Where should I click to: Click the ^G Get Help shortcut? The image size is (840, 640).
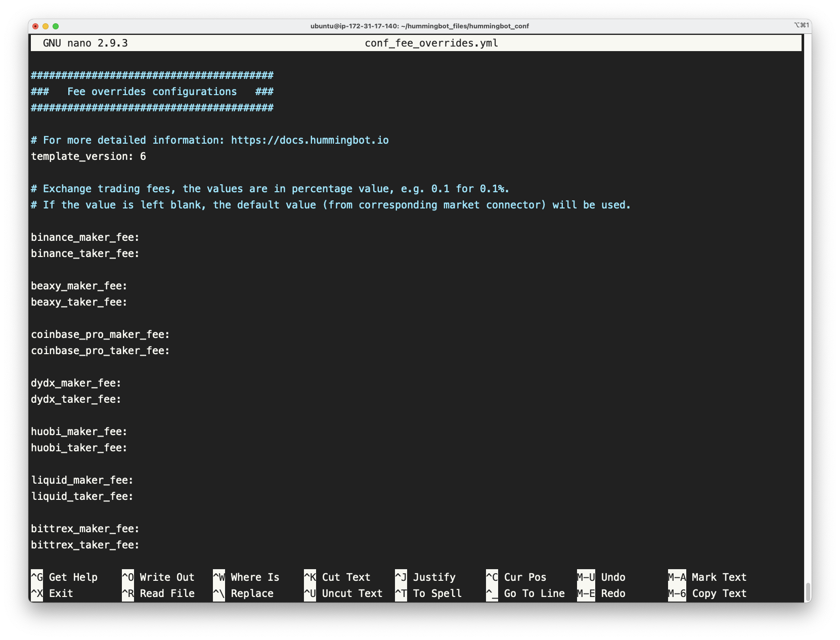[x=64, y=577]
